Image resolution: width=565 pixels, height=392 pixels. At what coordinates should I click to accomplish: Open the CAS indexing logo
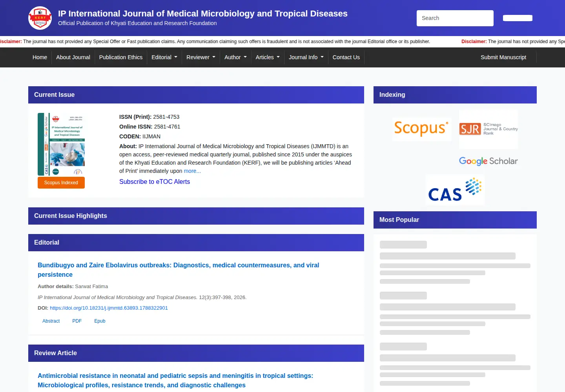pos(455,190)
